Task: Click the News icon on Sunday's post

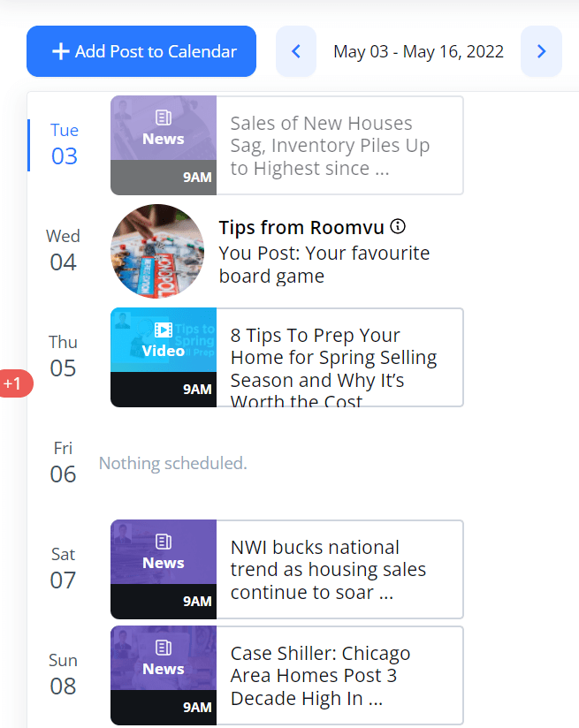Action: pyautogui.click(x=163, y=648)
